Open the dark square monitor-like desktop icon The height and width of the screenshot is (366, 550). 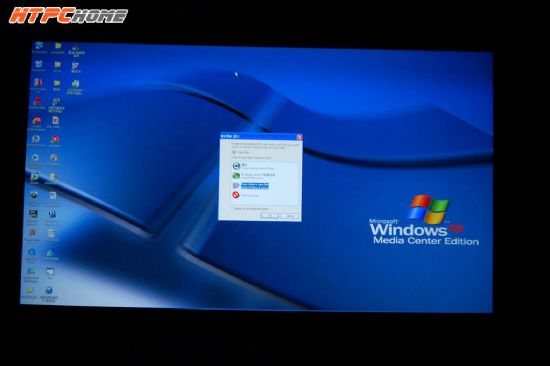[x=33, y=214]
